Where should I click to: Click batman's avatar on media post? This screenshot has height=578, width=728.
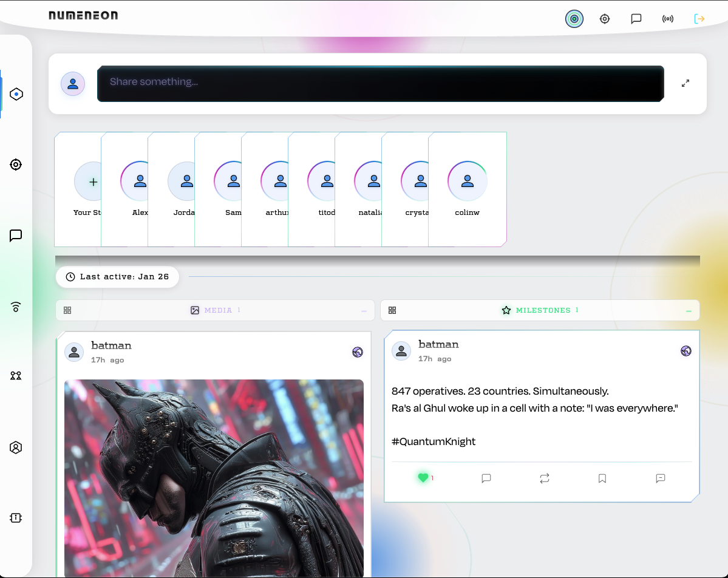(74, 352)
